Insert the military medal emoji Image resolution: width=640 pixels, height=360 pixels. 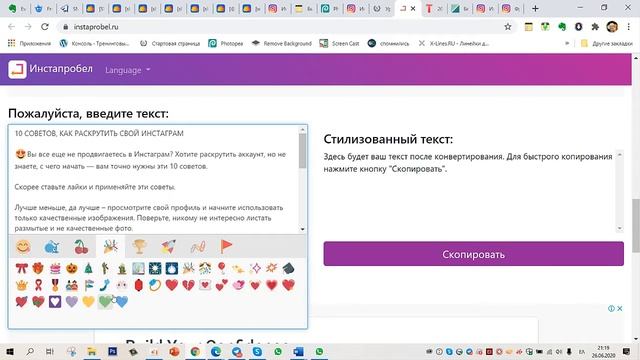[x=55, y=285]
